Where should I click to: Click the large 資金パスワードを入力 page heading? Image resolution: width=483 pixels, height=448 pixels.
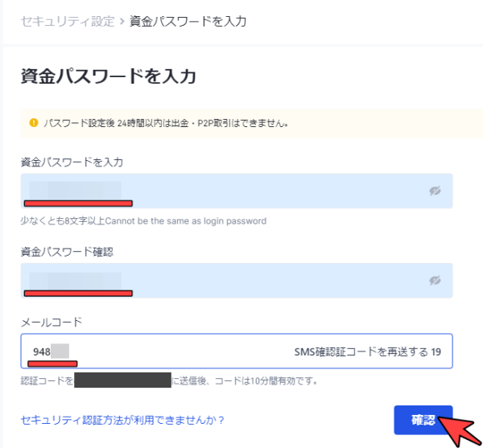point(108,76)
